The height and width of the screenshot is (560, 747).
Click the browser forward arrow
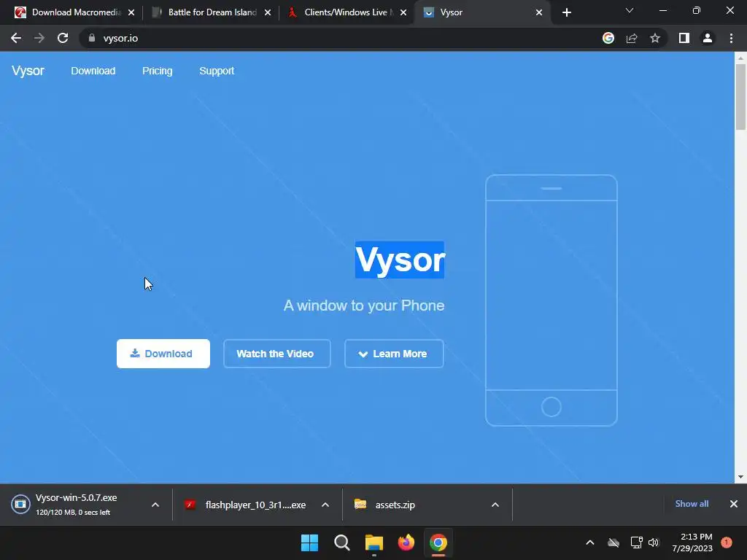[39, 38]
